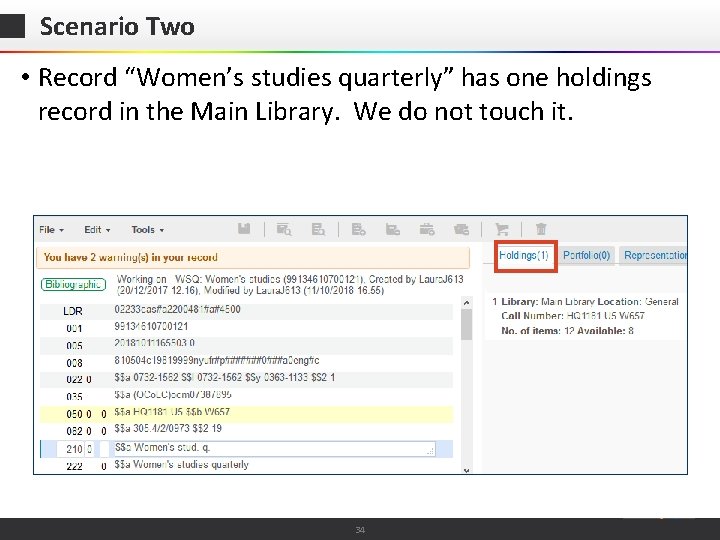Select the 035 OCoLC field value
Viewport: 720px width, 540px height.
point(173,394)
